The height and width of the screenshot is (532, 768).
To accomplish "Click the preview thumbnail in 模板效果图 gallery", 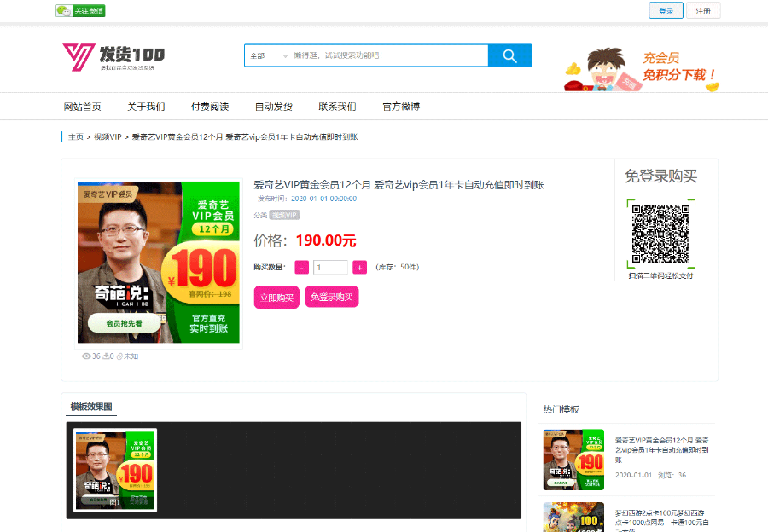I will (115, 471).
